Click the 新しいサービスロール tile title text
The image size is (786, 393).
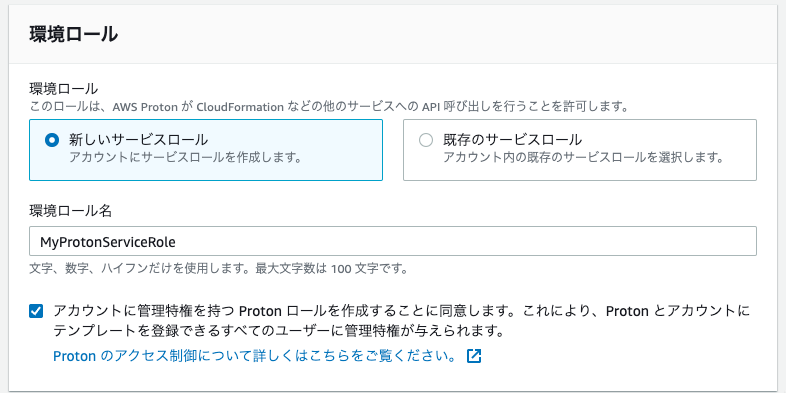pos(138,139)
